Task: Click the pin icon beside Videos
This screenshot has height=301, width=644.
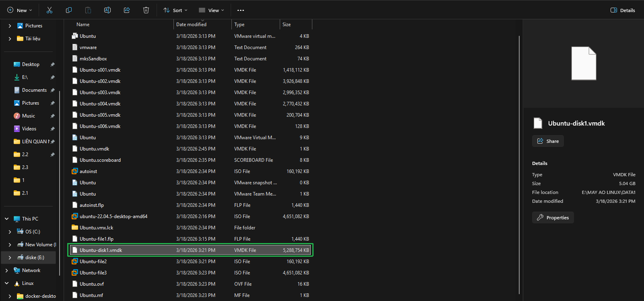Action: [x=52, y=129]
